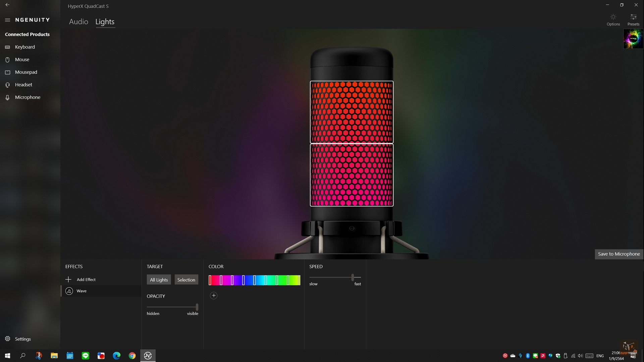Open the volume speaker tray icon

tap(580, 356)
